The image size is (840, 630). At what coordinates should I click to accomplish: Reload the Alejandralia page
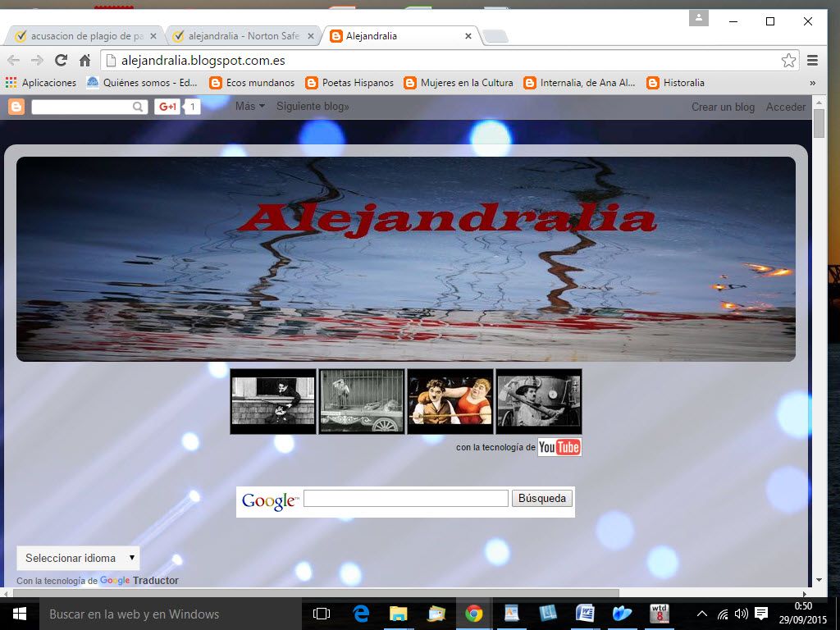61,60
